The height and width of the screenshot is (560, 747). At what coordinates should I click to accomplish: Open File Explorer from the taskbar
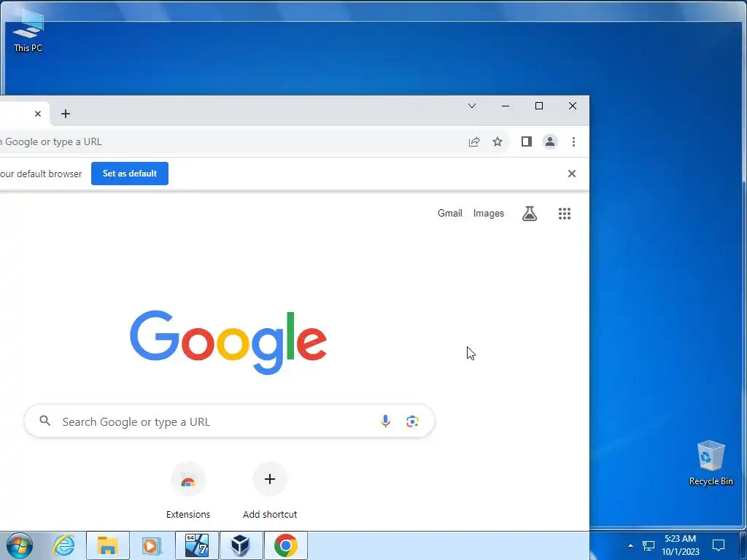[x=108, y=545]
